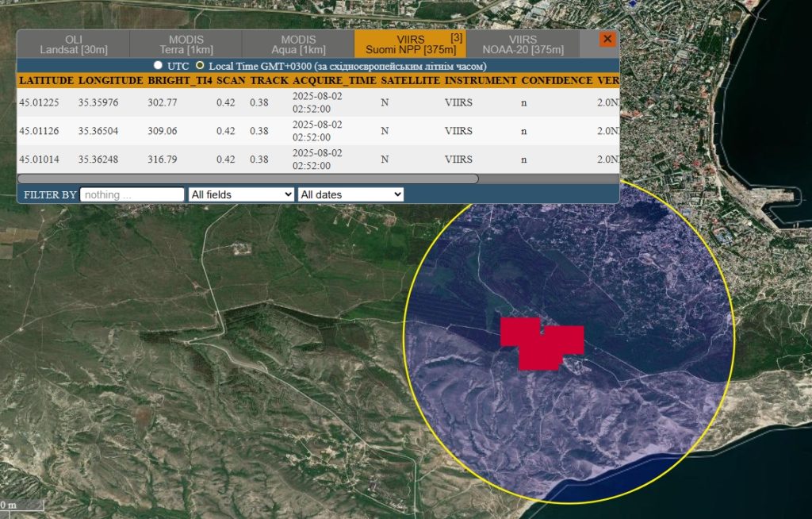This screenshot has width=812, height=519.
Task: Click the map scale bar
Action: (21, 506)
